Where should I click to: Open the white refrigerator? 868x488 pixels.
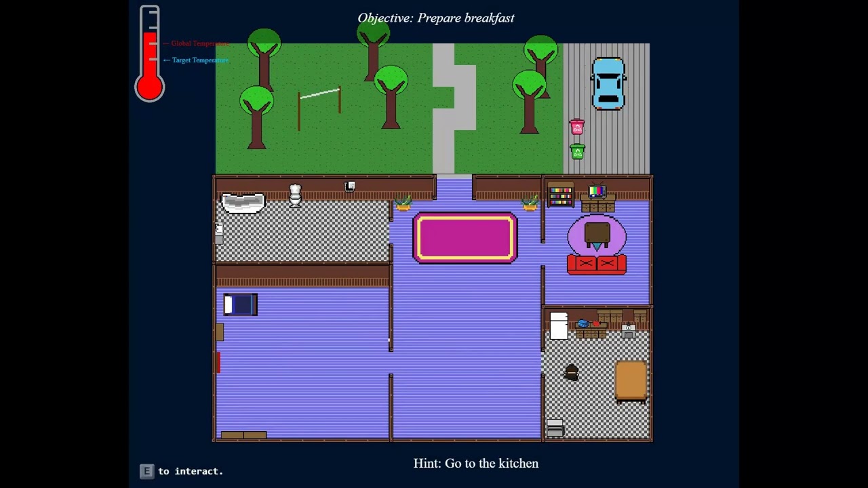click(559, 326)
